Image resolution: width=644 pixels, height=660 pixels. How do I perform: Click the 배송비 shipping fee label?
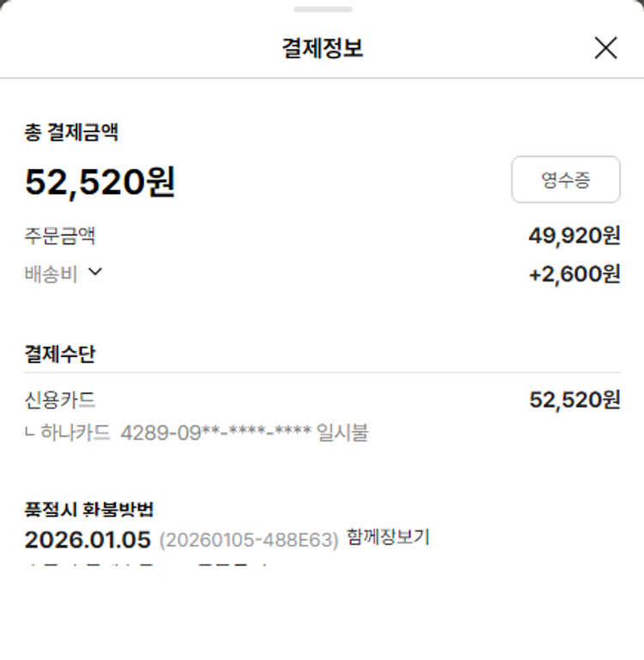[52, 274]
